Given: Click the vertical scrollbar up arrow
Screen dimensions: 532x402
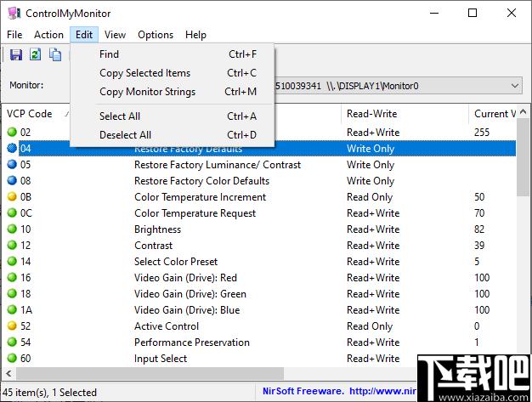Looking at the screenshot, I should coord(523,111).
